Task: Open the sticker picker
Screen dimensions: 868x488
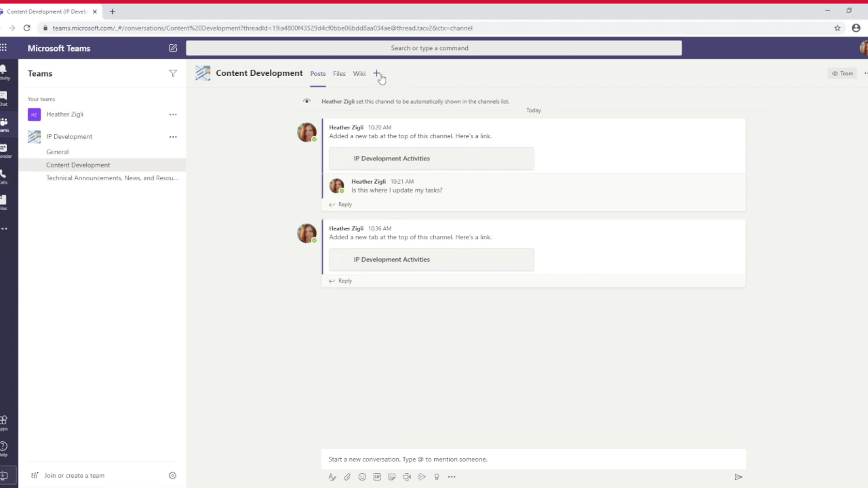Action: (x=392, y=477)
